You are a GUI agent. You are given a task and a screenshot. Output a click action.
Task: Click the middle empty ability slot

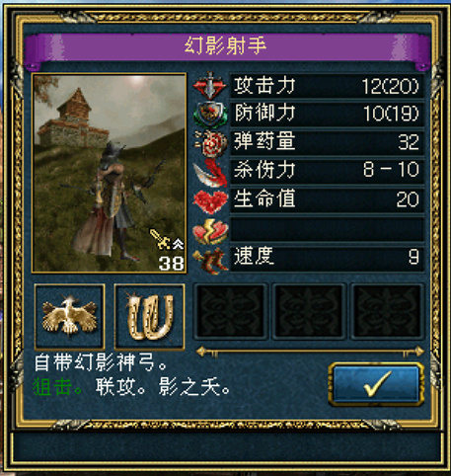tap(309, 311)
